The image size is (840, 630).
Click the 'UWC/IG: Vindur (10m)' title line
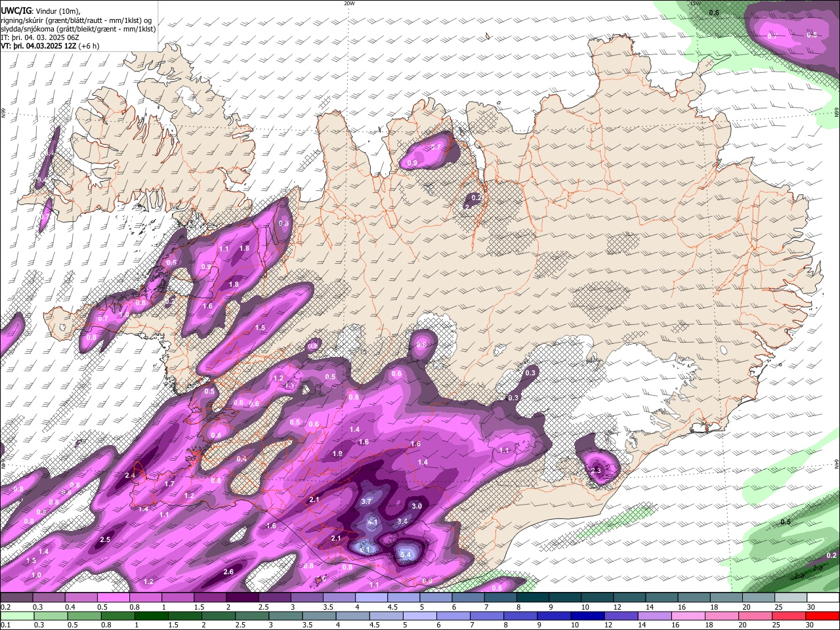(40, 10)
